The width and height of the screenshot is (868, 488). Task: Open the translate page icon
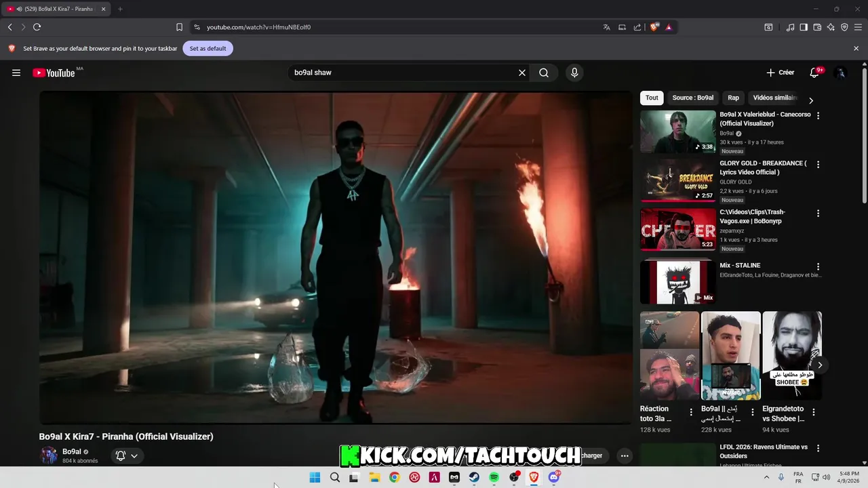click(x=606, y=27)
